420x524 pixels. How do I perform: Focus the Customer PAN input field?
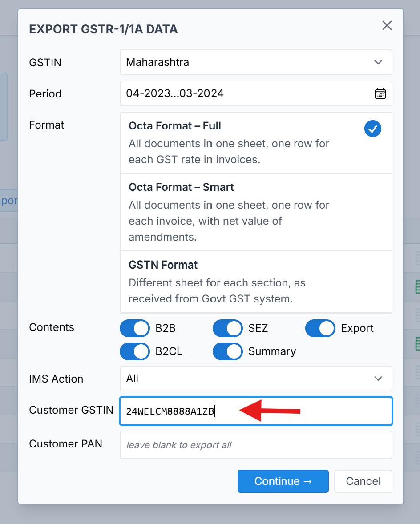pos(255,445)
